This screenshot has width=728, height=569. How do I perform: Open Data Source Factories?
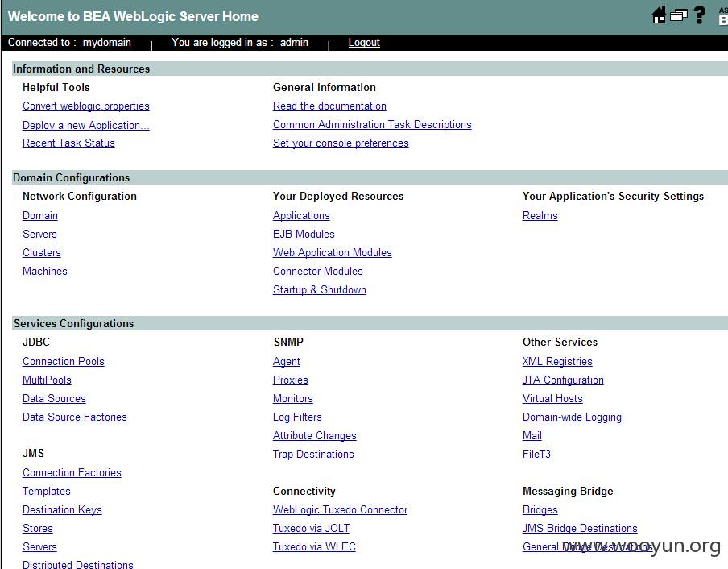coord(75,417)
